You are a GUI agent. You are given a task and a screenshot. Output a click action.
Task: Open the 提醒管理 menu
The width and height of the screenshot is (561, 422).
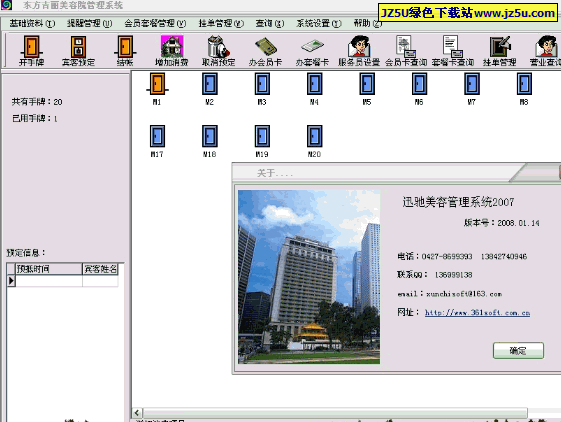point(89,24)
